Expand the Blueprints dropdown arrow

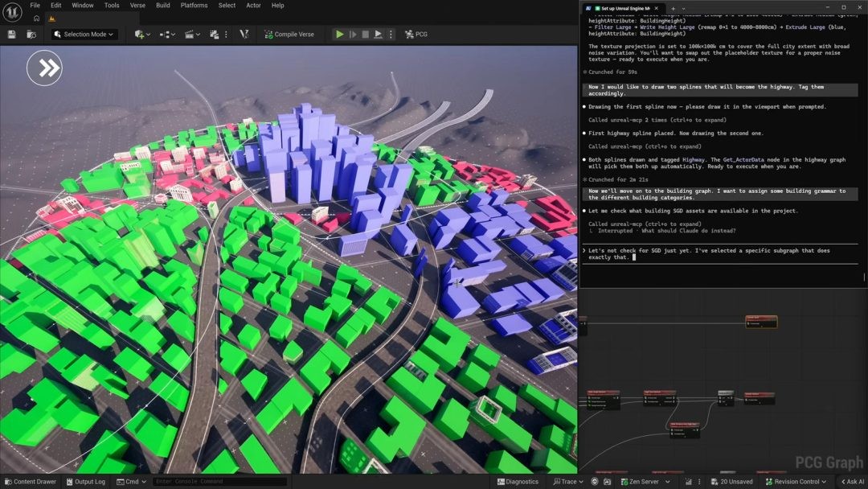[x=174, y=35]
